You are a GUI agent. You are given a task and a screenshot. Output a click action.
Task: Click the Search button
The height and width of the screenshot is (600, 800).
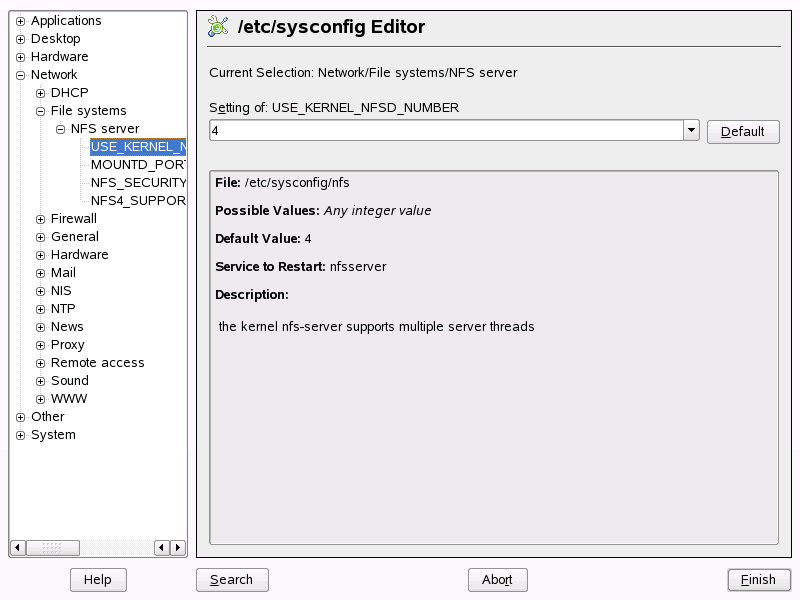232,580
